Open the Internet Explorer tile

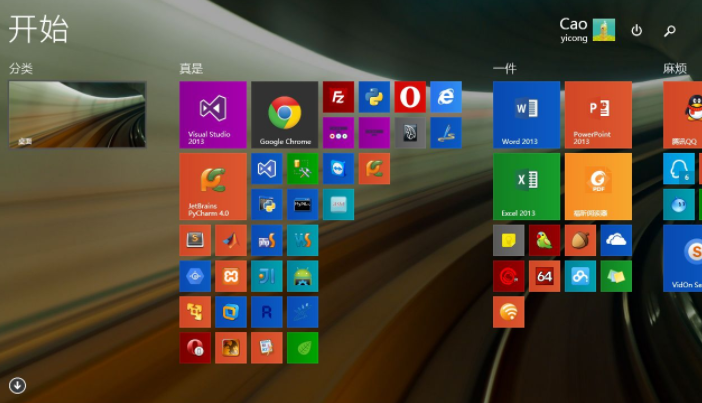coord(446,97)
